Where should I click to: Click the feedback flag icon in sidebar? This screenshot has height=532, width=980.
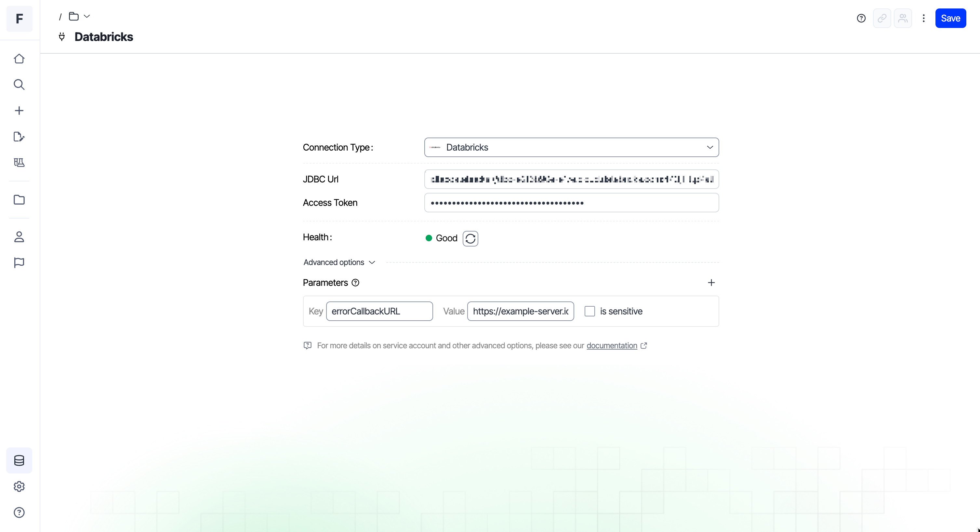pyautogui.click(x=19, y=262)
